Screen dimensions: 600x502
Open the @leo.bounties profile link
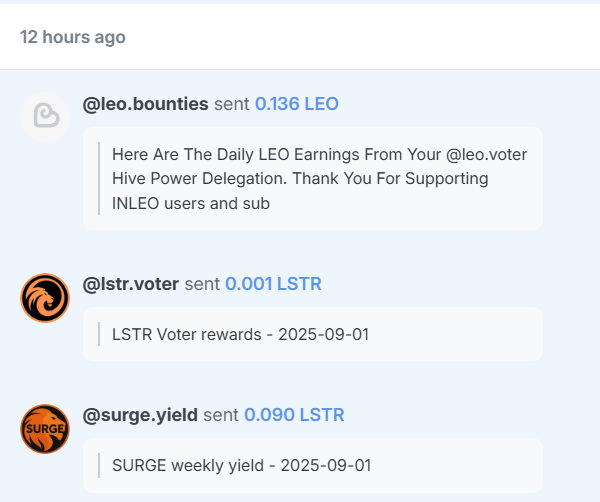click(146, 104)
